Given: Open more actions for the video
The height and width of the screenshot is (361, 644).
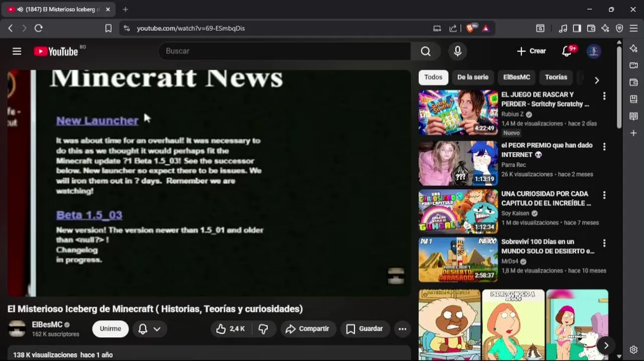Looking at the screenshot, I should point(402,329).
